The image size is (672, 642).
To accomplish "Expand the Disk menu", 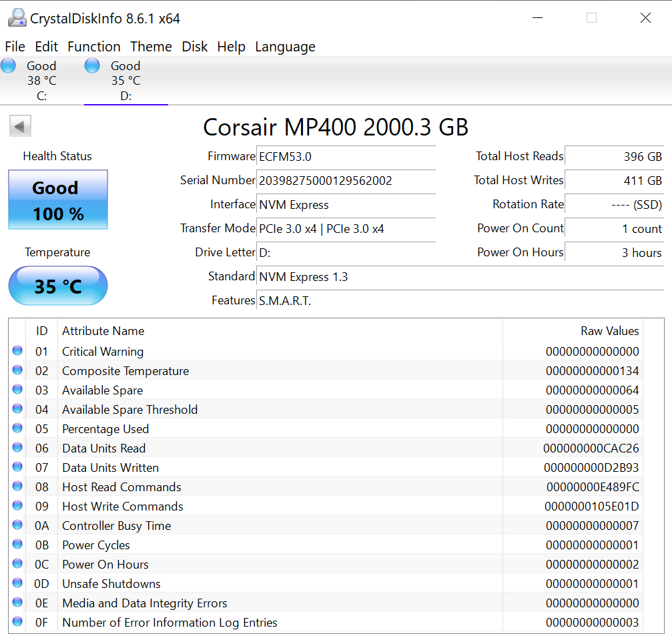I will [x=195, y=47].
